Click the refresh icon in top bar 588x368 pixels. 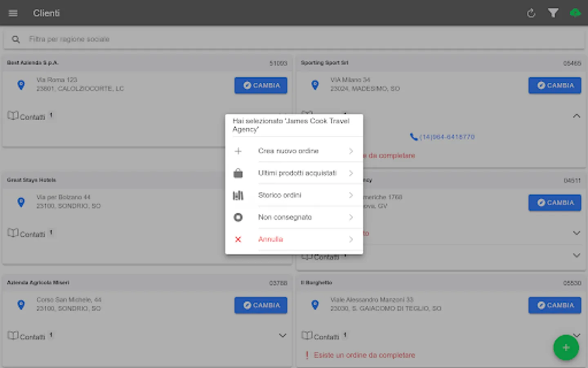pyautogui.click(x=531, y=13)
